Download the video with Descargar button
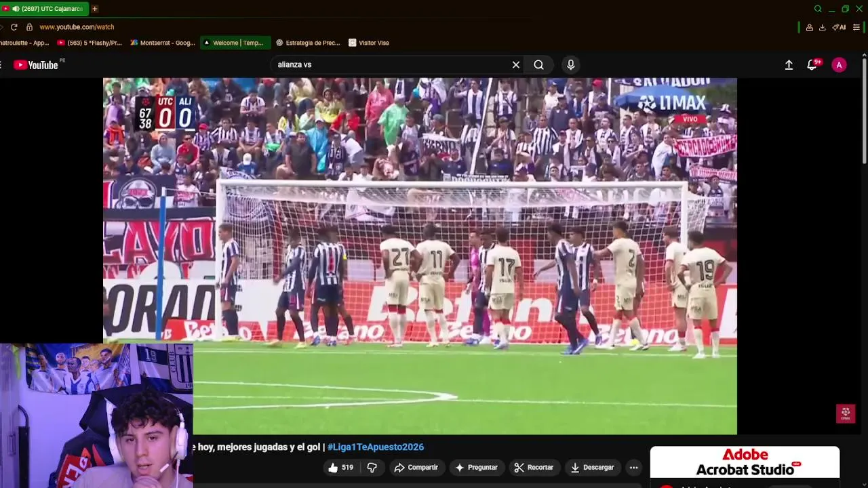868x488 pixels. tap(592, 468)
